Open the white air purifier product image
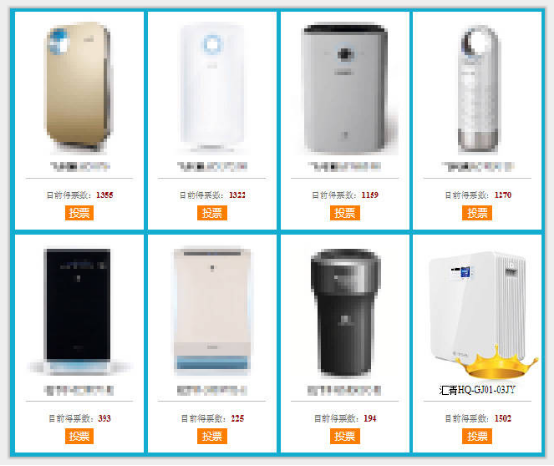The height and width of the screenshot is (466, 554). [x=212, y=88]
